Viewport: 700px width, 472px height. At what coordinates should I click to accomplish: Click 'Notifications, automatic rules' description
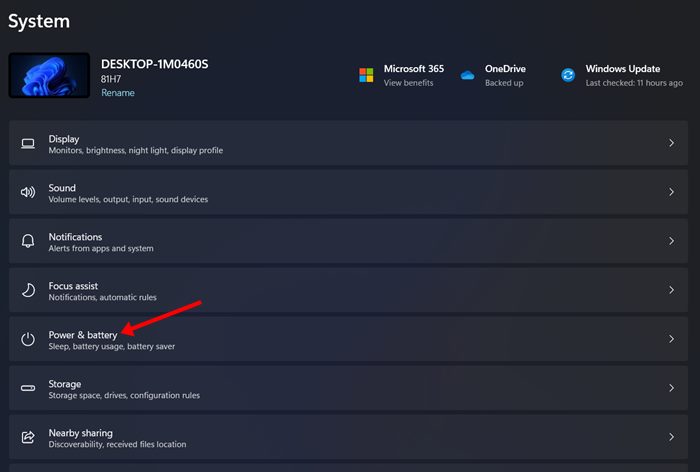pos(102,297)
